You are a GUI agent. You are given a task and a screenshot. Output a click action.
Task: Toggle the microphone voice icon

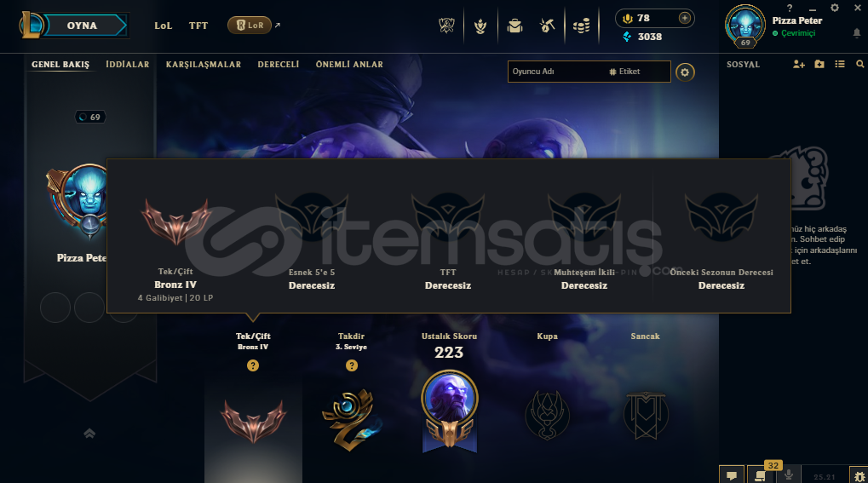pyautogui.click(x=789, y=475)
